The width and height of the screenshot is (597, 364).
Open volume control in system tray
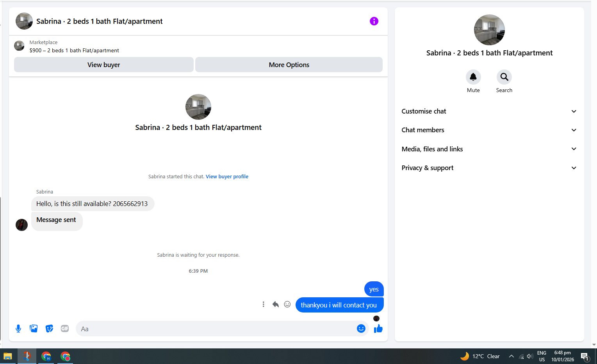click(530, 356)
